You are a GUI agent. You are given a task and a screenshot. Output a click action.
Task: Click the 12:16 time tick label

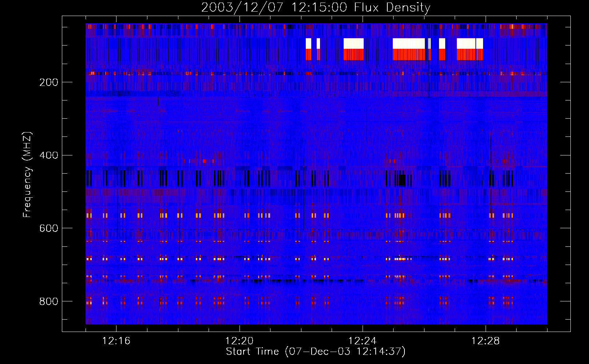coord(116,341)
